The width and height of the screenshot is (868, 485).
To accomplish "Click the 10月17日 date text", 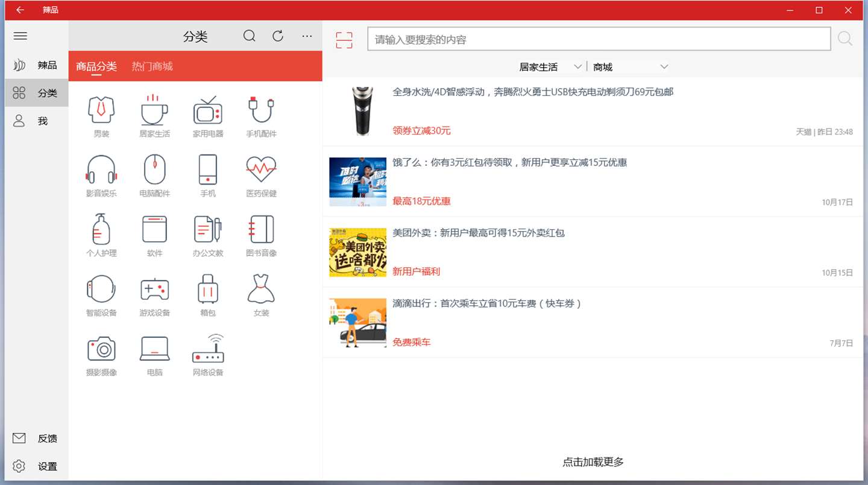I will tap(837, 203).
